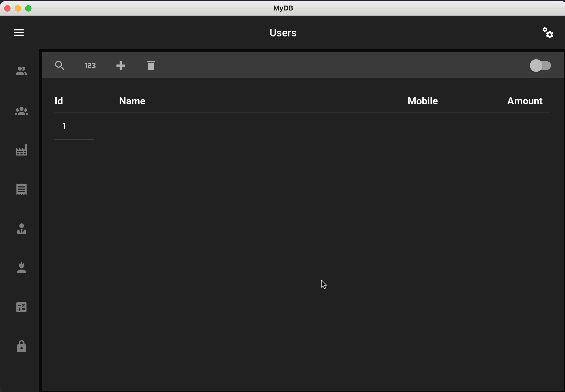Open the Users section via two-person icon
Image resolution: width=565 pixels, height=392 pixels.
point(22,71)
